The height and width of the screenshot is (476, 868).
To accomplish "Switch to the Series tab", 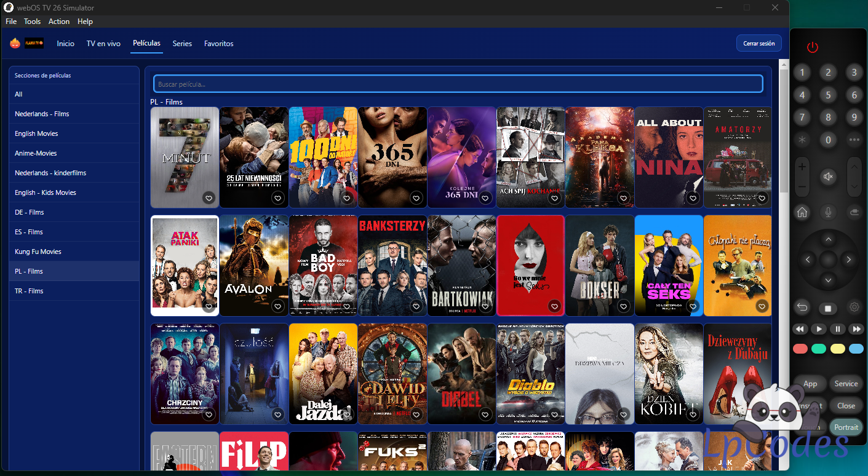I will tap(182, 44).
